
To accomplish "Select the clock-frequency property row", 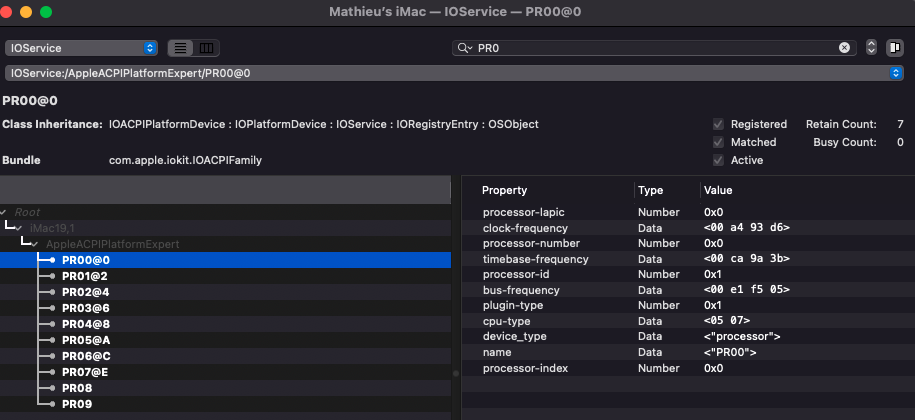I will [689, 228].
